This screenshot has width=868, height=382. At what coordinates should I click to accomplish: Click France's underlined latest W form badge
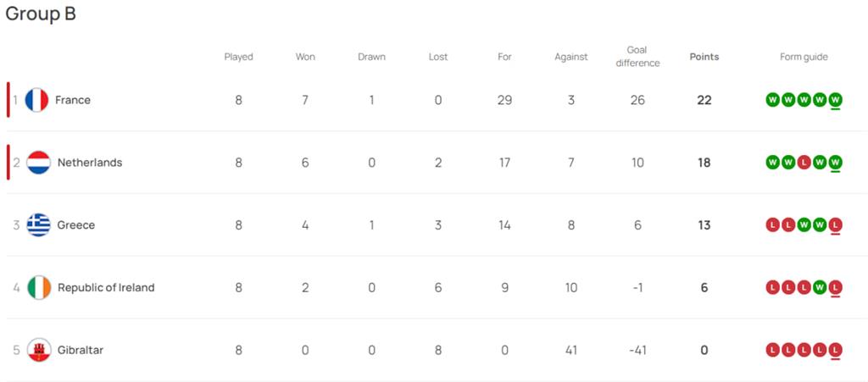pyautogui.click(x=836, y=100)
